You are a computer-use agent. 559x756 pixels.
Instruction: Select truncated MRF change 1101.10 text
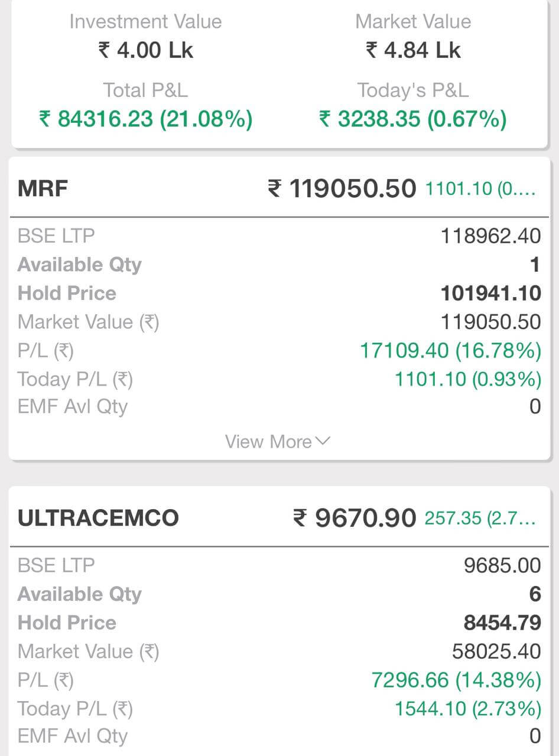tap(480, 189)
